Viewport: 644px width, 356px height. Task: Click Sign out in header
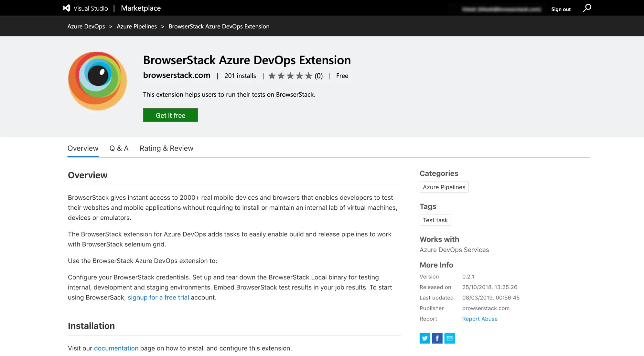pyautogui.click(x=561, y=9)
